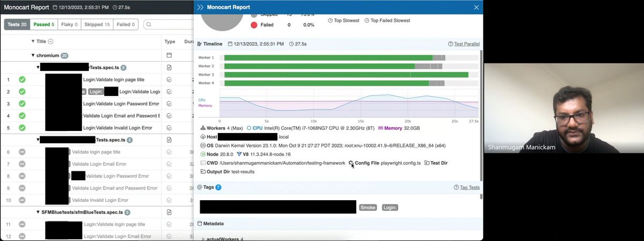The height and width of the screenshot is (241, 644).
Task: Click the case type icon in row 3
Action: pos(169,104)
